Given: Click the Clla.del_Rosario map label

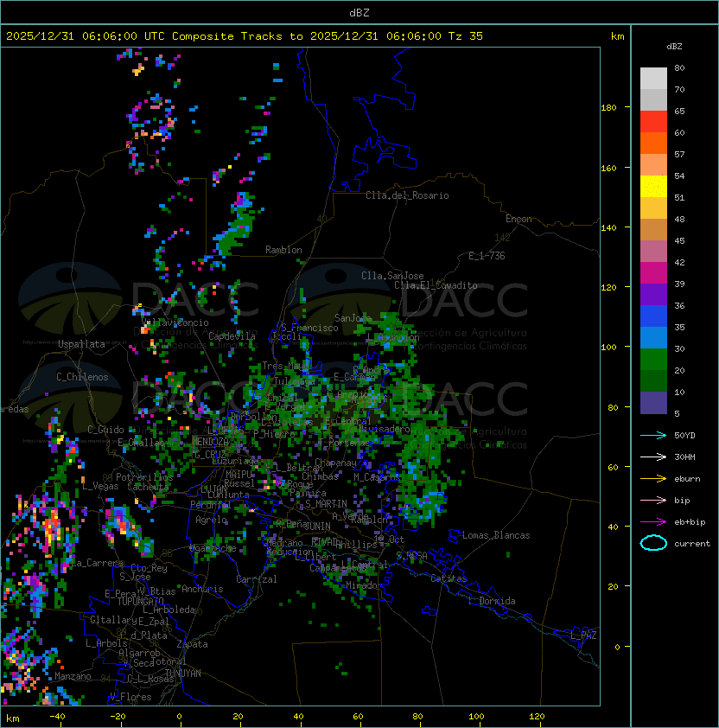Looking at the screenshot, I should coord(407,195).
